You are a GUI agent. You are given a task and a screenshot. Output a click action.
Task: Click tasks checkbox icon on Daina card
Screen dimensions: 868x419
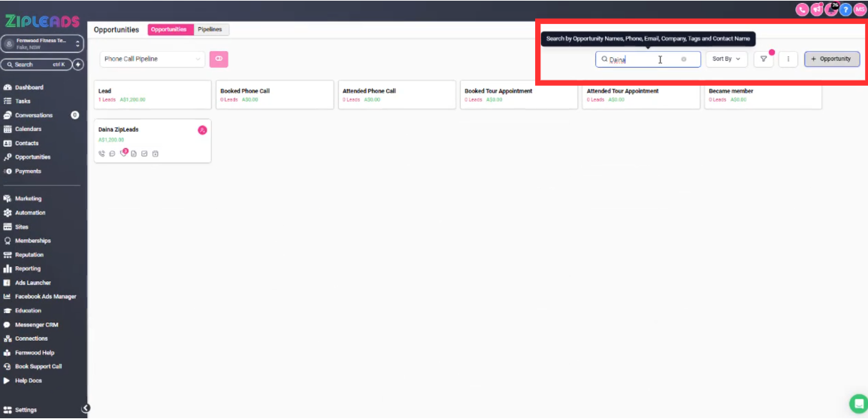144,153
